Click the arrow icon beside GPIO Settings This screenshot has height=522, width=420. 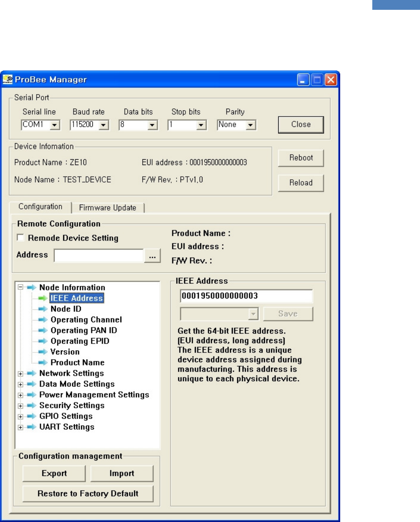[32, 416]
